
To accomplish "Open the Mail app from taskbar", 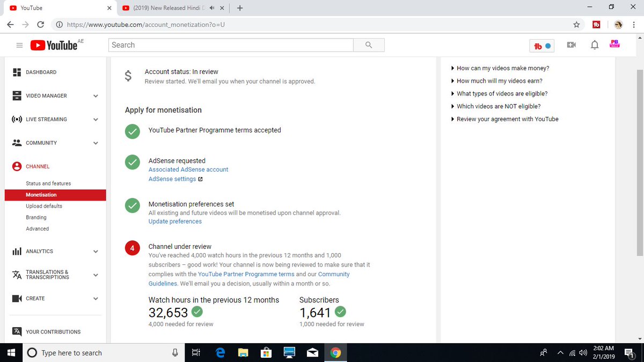I will coord(312,352).
